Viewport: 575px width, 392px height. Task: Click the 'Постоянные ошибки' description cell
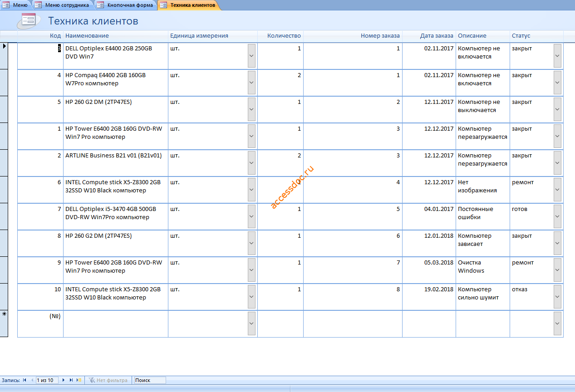tap(483, 216)
